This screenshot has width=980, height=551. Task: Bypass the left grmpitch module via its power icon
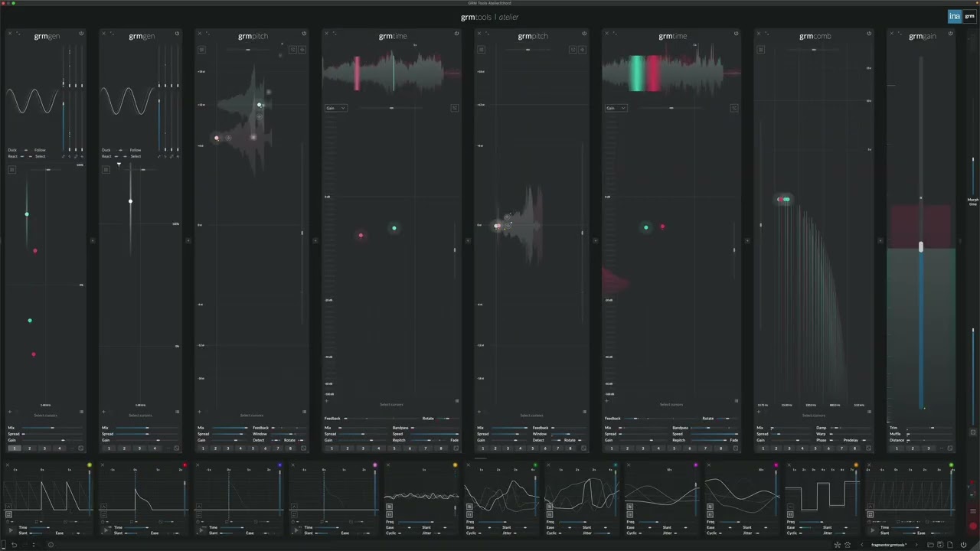[304, 34]
